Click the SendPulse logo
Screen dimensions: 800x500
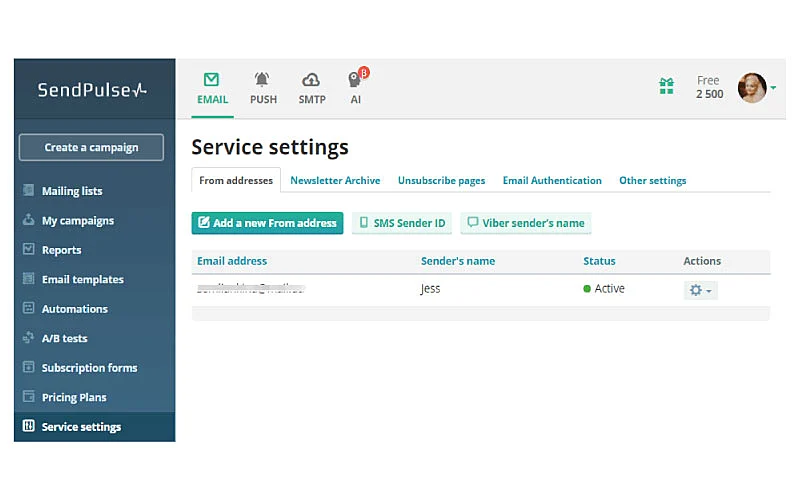point(92,90)
